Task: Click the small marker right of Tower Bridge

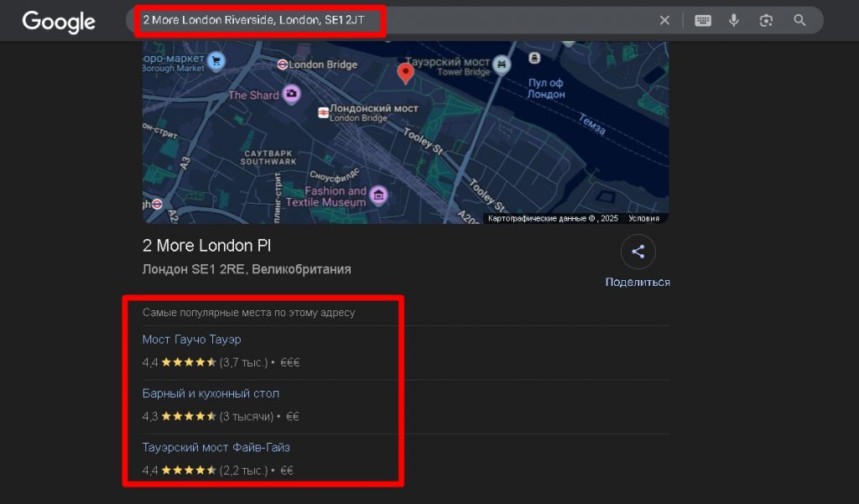Action: point(534,58)
